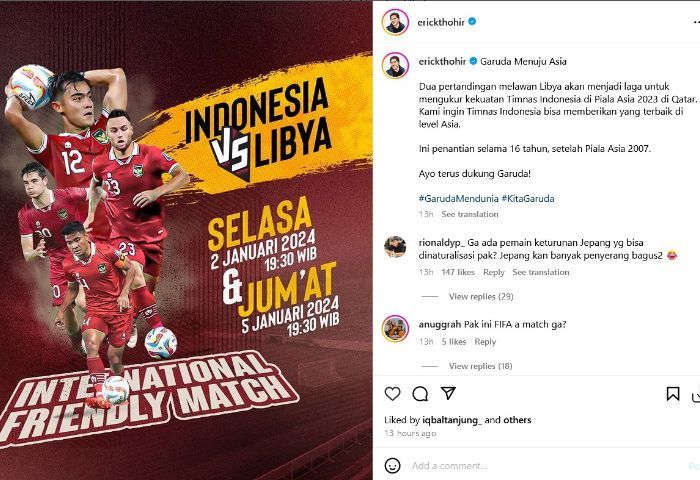
Task: Click anuggrah commenter avatar
Action: click(395, 328)
